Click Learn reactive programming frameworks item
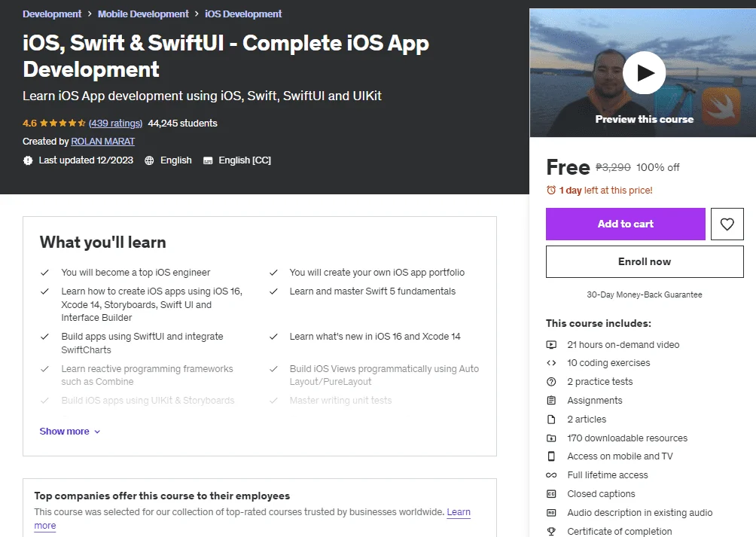 click(147, 375)
